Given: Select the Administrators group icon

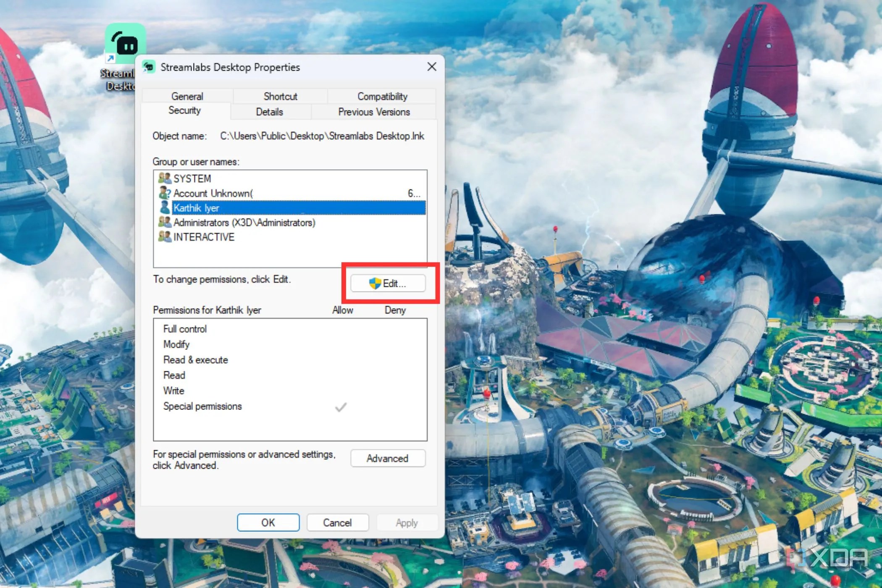Looking at the screenshot, I should coord(164,222).
